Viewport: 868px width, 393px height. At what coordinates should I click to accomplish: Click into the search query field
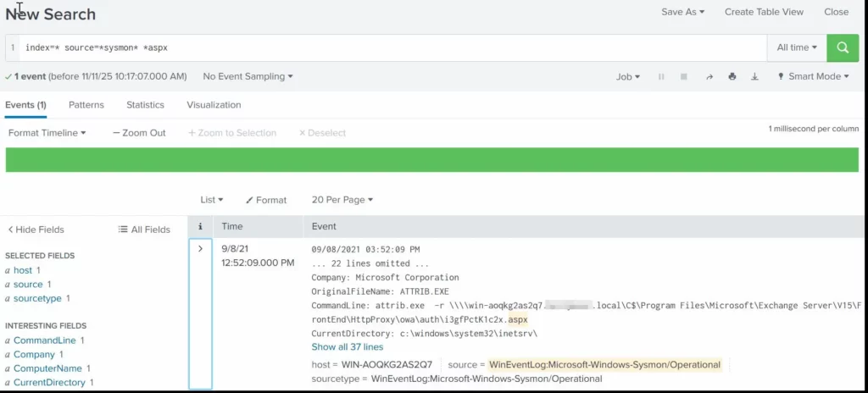(x=393, y=47)
